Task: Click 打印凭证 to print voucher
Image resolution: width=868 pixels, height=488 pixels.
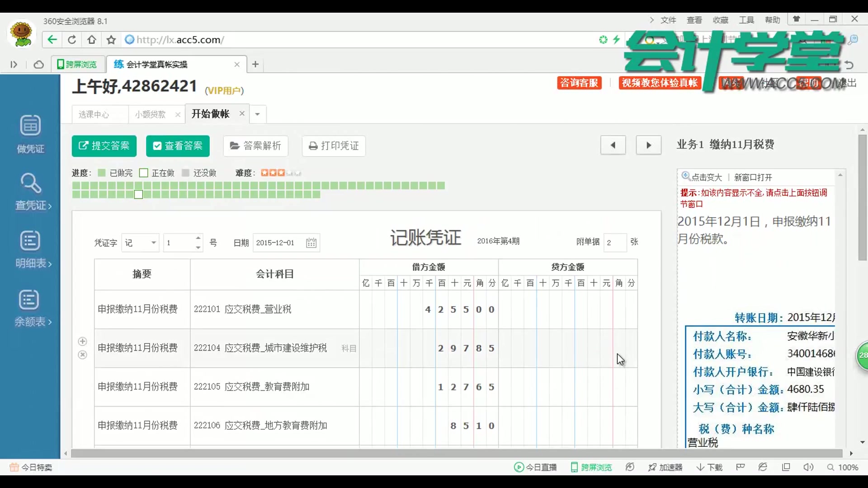Action: click(x=334, y=145)
